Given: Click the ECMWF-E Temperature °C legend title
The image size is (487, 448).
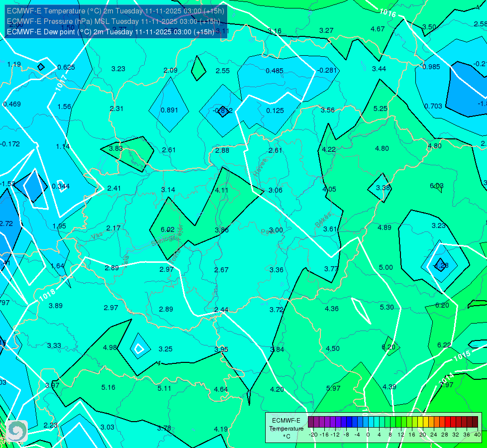Looking at the screenshot, I should 286,429.
